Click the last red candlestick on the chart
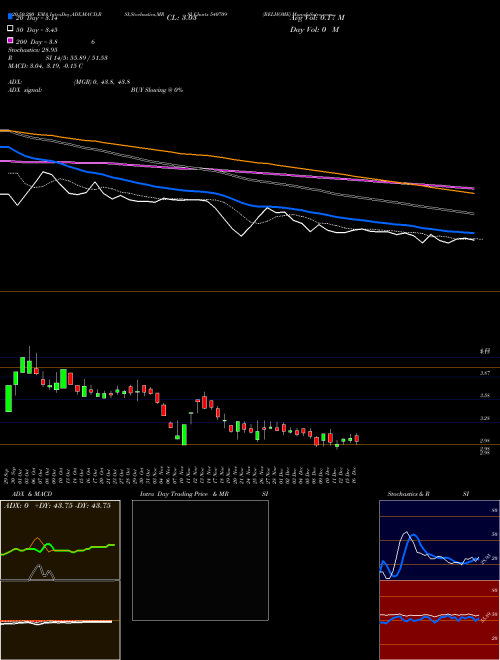The image size is (500, 660). [x=357, y=439]
